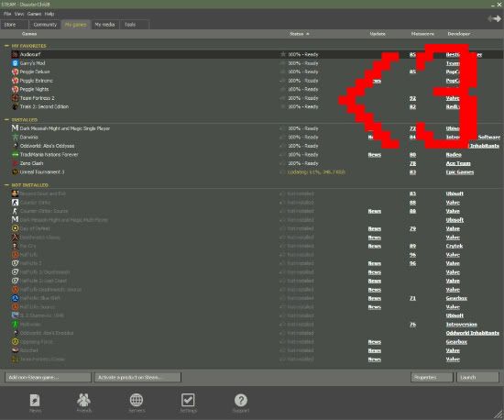The image size is (504, 420).
Task: Collapse the NOT INSTALLED group
Action: [6, 185]
